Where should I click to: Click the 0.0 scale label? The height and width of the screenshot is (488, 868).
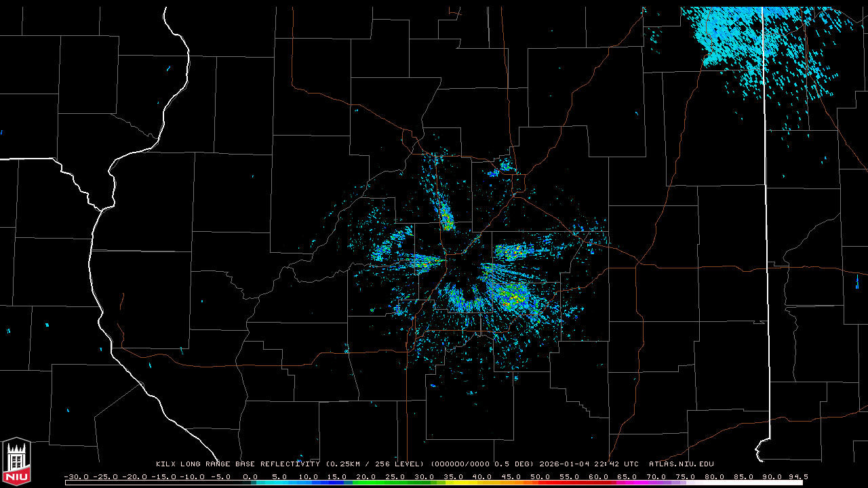250,476
